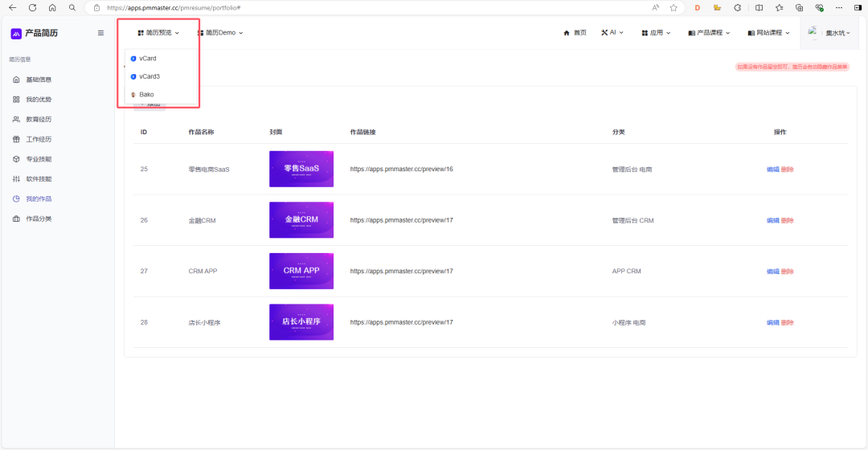The width and height of the screenshot is (868, 450).
Task: Click the user avatar image at top right
Action: (x=813, y=31)
